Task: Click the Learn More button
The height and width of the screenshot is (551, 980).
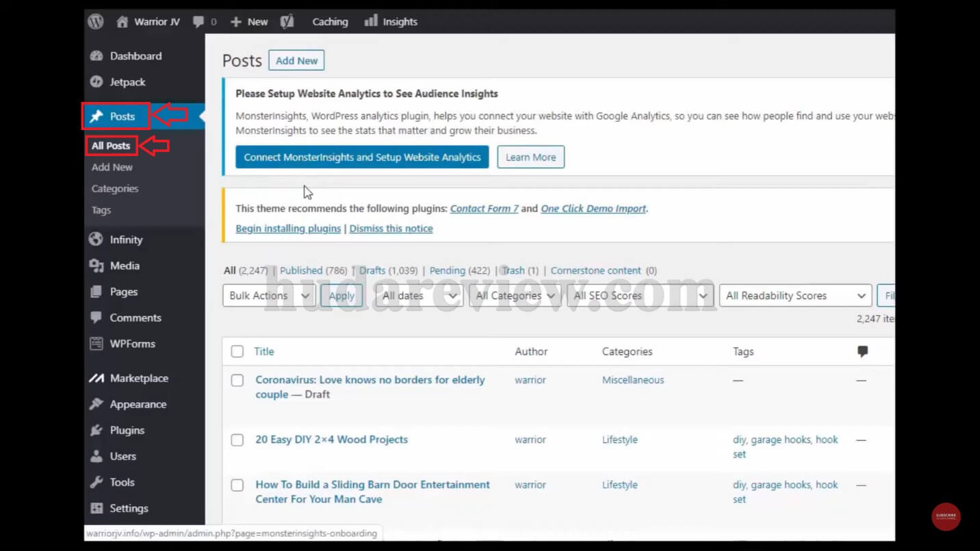Action: (530, 157)
